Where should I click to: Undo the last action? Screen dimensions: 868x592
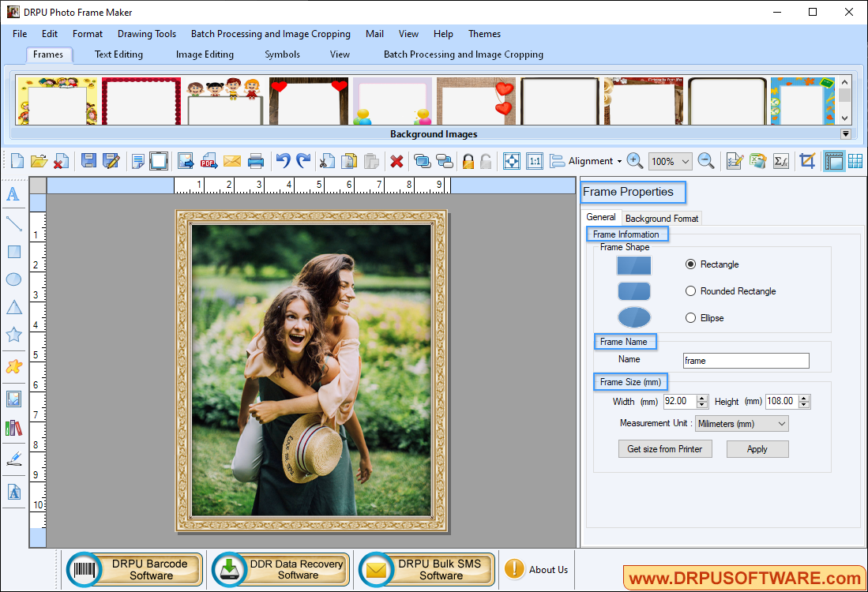283,160
